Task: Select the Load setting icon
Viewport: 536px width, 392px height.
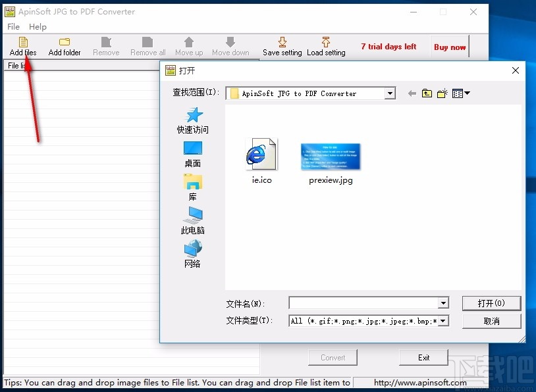Action: click(x=325, y=45)
